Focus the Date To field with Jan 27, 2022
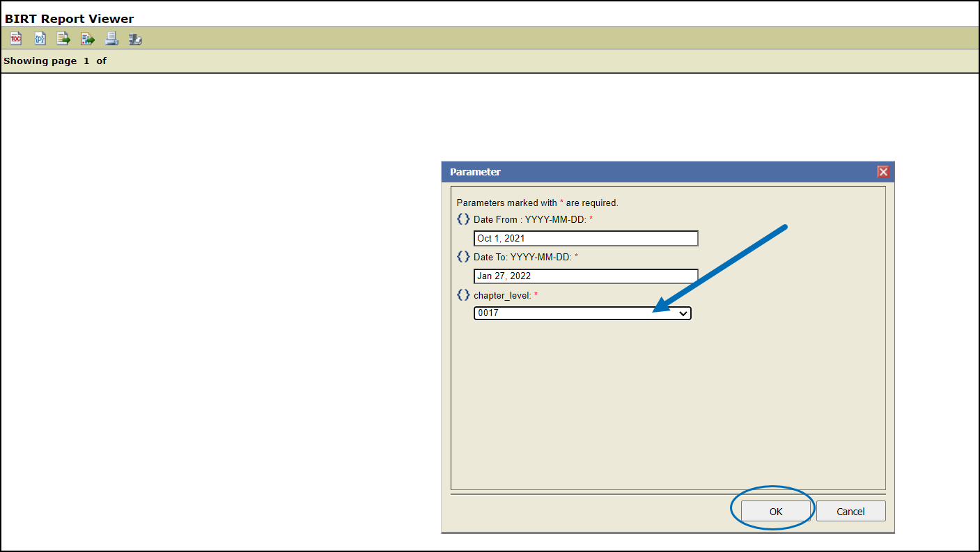Image resolution: width=980 pixels, height=552 pixels. click(x=586, y=276)
